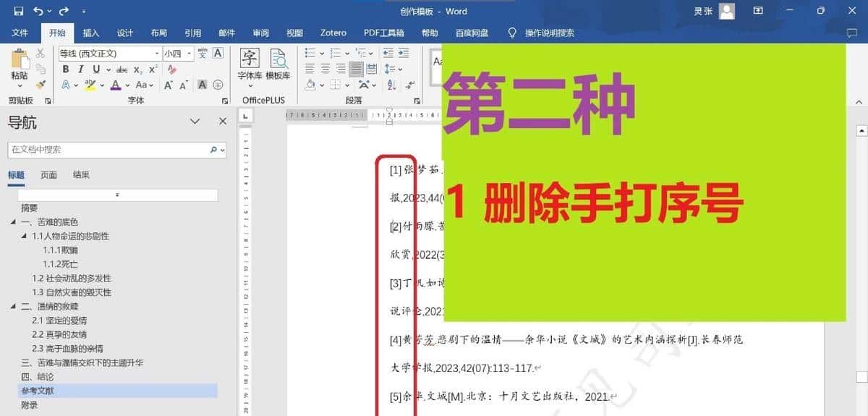The image size is (868, 416).
Task: Switch to the 引用 References tab
Action: pos(193,33)
